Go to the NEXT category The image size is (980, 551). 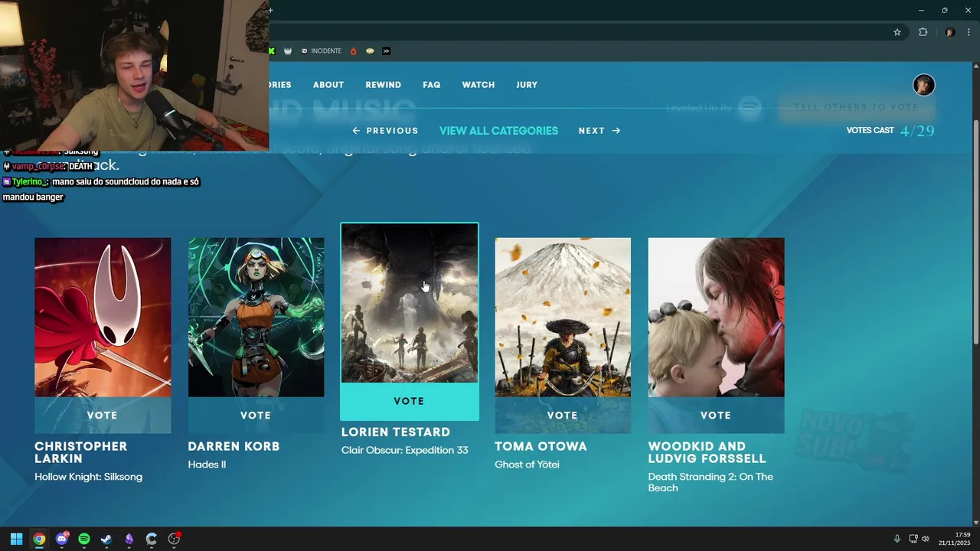(599, 131)
